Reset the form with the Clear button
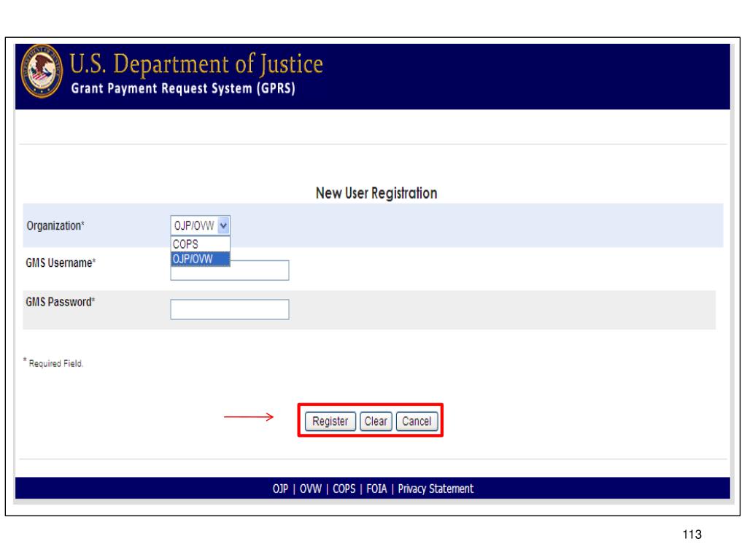 pyautogui.click(x=376, y=421)
